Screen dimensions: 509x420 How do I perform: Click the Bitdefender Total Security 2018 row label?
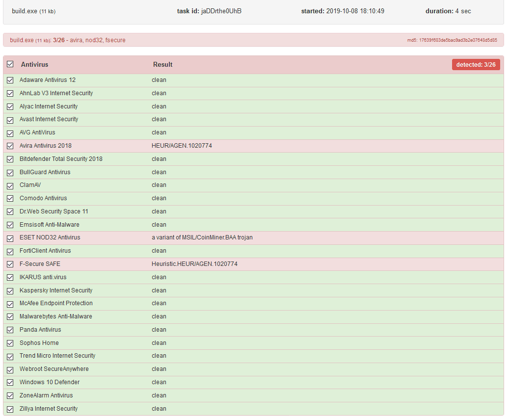click(61, 159)
